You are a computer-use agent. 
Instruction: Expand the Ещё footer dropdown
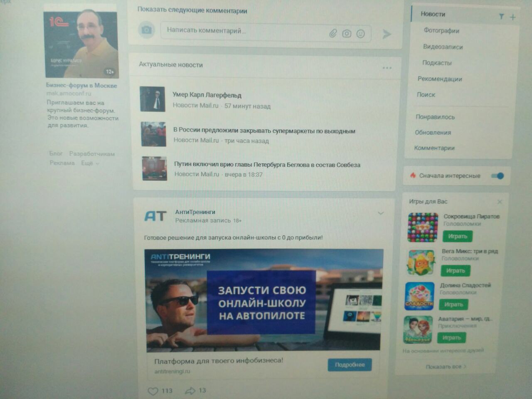tap(90, 163)
